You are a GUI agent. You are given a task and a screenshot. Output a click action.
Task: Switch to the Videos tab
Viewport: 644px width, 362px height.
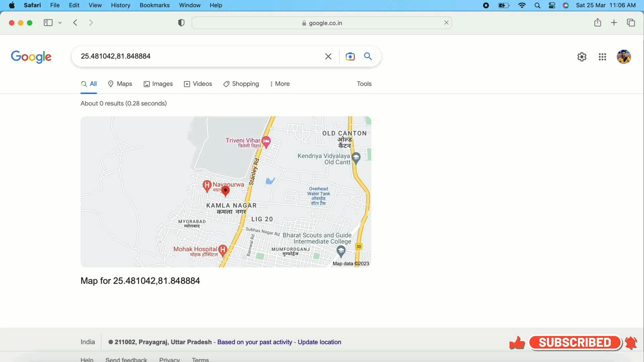[198, 84]
